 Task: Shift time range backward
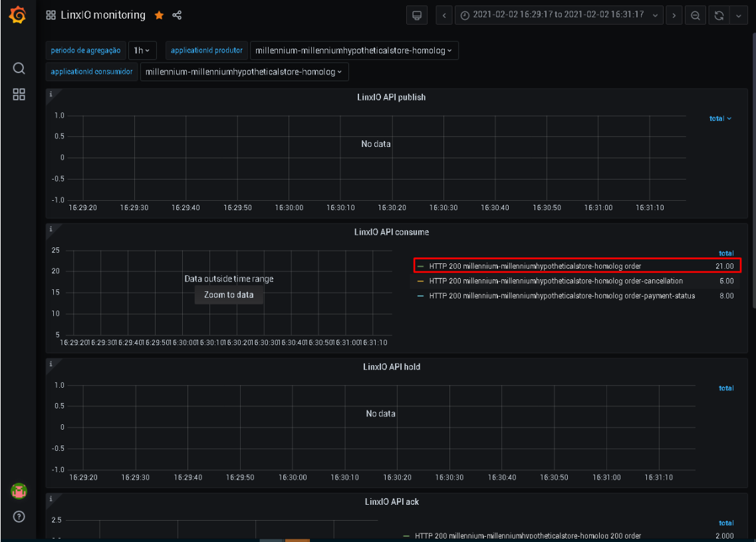444,15
